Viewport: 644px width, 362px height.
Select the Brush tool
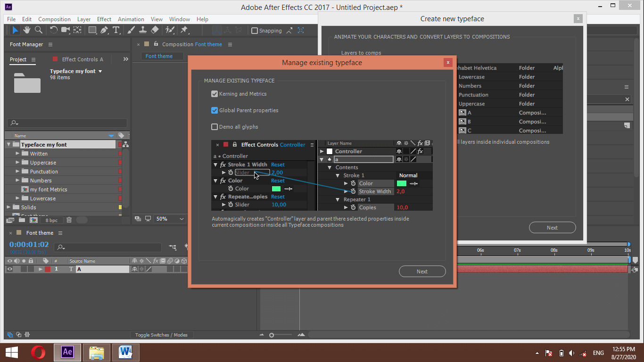tap(131, 30)
